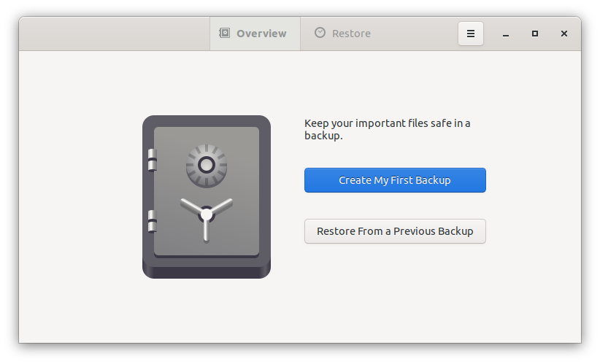Click the combination dial on the safe
600x364 pixels.
pos(207,165)
